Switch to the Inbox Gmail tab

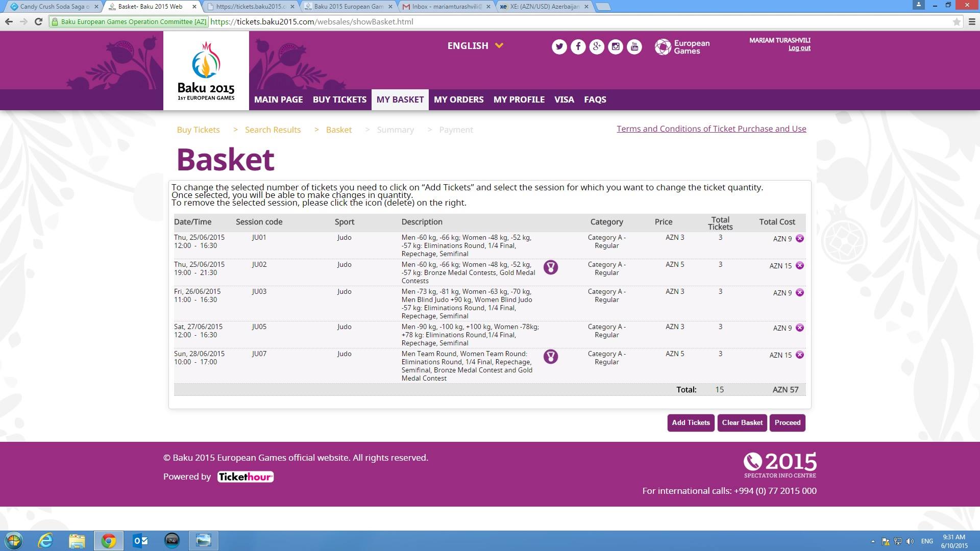pos(444,7)
